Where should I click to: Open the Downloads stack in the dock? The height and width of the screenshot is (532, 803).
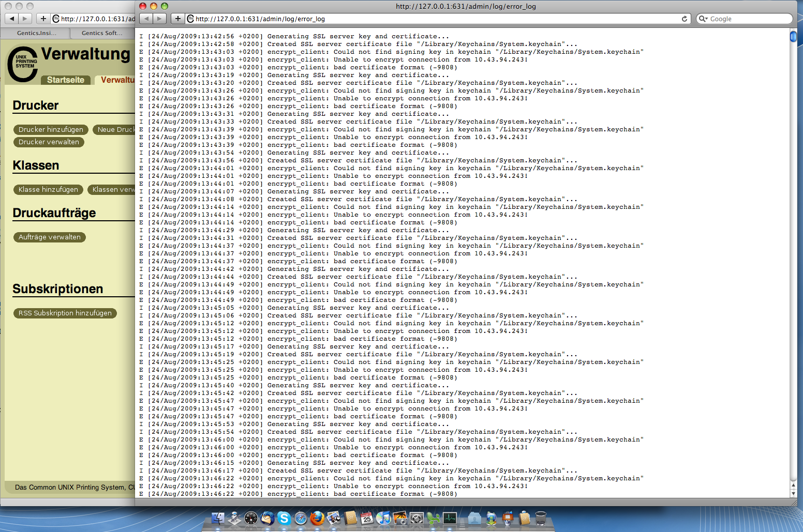[491, 518]
